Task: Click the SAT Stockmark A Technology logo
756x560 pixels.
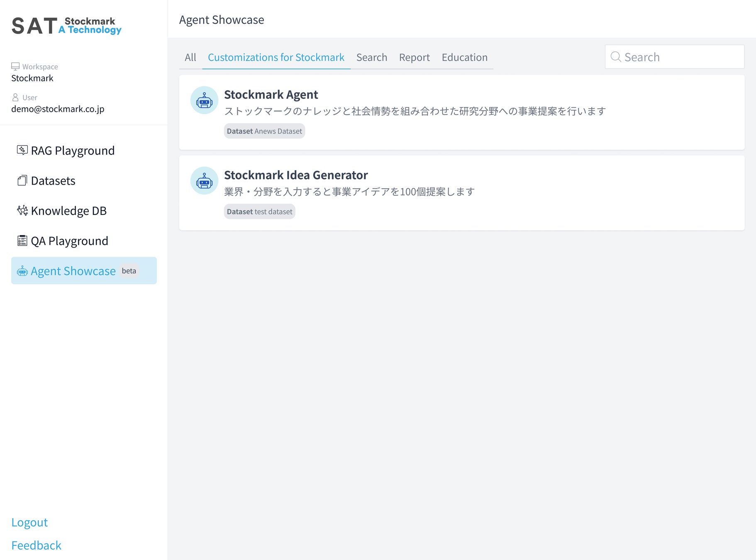Action: tap(66, 26)
